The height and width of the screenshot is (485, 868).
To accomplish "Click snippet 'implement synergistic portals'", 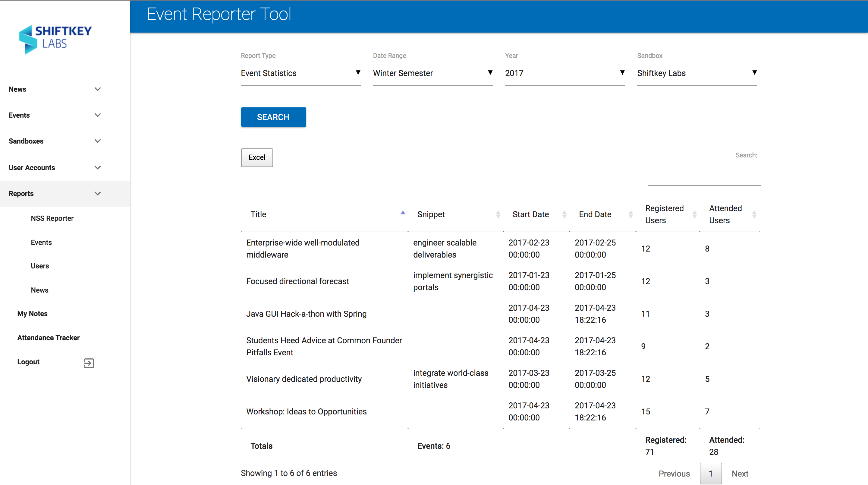I will pos(453,281).
